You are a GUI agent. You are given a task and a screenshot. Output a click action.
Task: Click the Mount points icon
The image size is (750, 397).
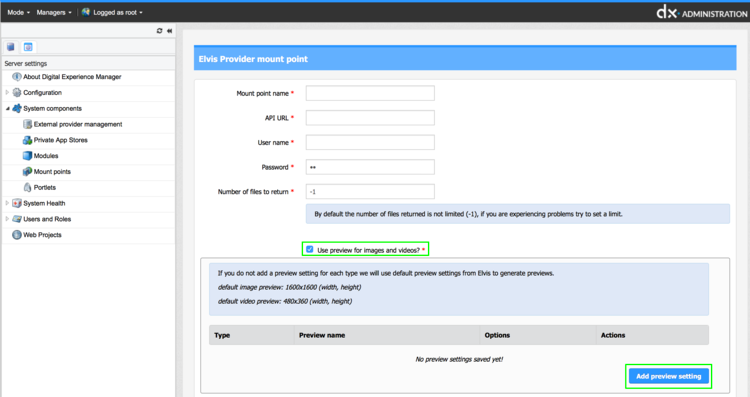click(x=27, y=171)
